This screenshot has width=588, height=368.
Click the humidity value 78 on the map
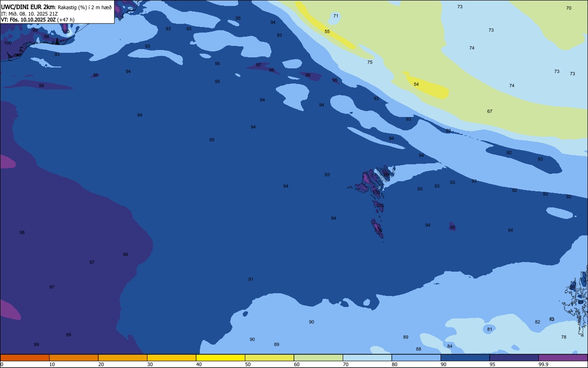coord(564,337)
